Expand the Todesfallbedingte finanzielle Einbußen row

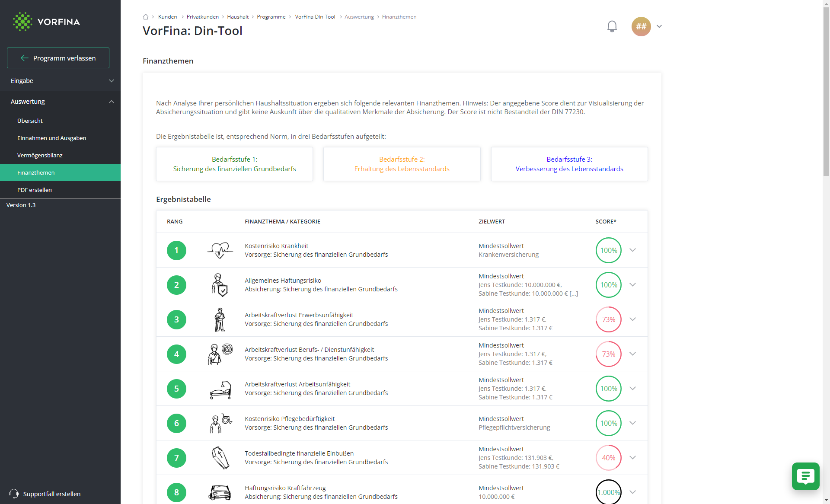pyautogui.click(x=632, y=458)
